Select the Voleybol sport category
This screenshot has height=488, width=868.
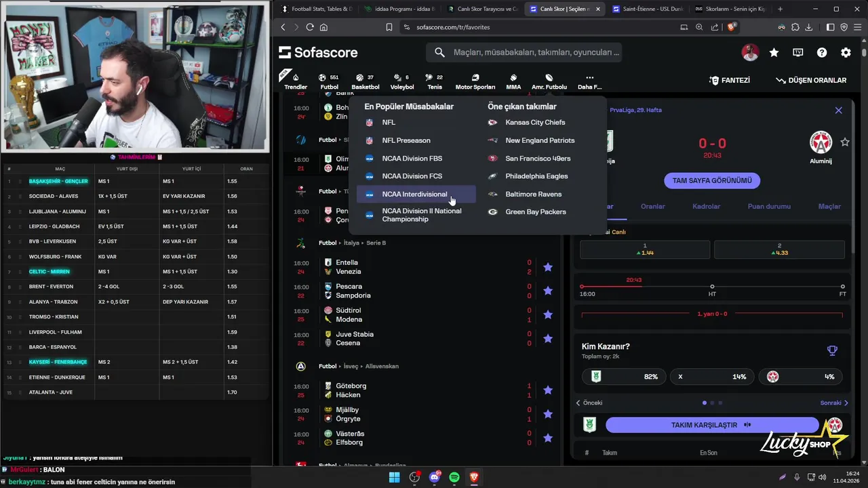pos(402,81)
